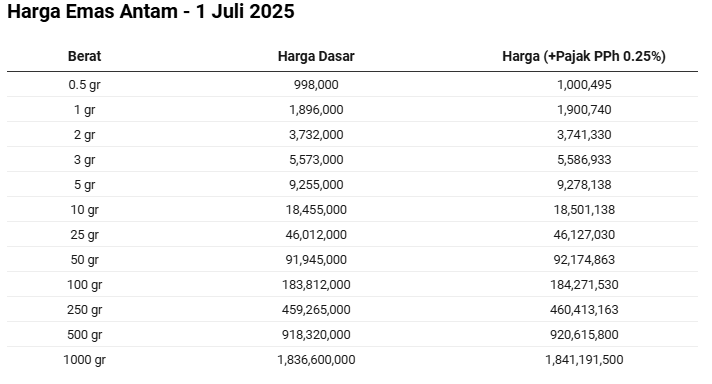Image resolution: width=712 pixels, height=384 pixels.
Task: Select the 50 gr base price 91,945,000
Action: pos(316,260)
